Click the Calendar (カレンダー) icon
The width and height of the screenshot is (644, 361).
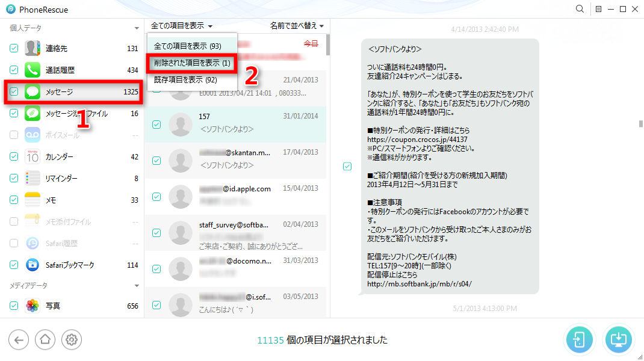tap(33, 156)
